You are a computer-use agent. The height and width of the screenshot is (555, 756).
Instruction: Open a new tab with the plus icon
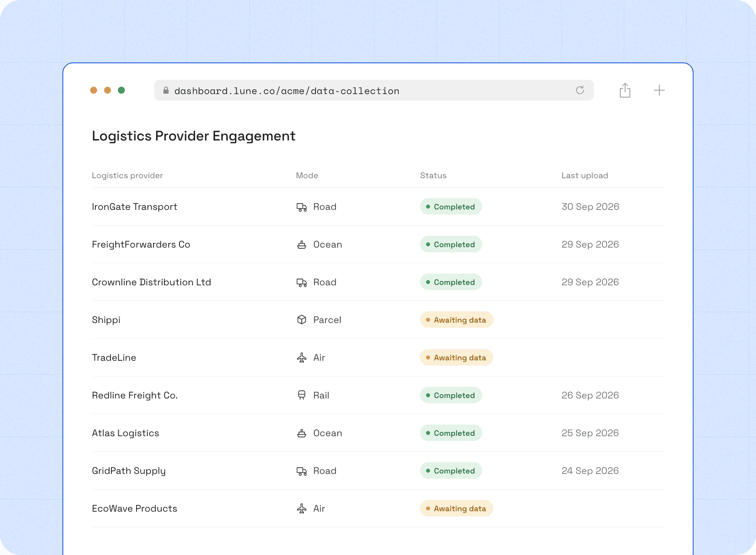coord(659,90)
